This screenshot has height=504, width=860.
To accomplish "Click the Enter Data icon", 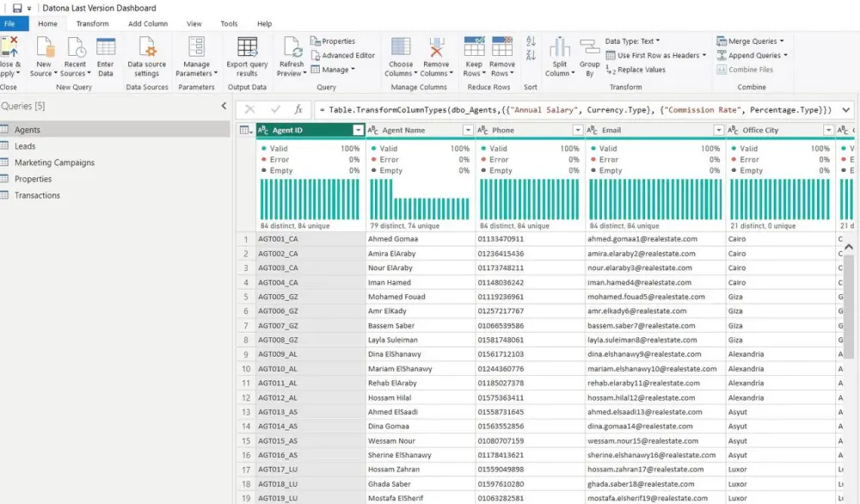I will [x=105, y=48].
